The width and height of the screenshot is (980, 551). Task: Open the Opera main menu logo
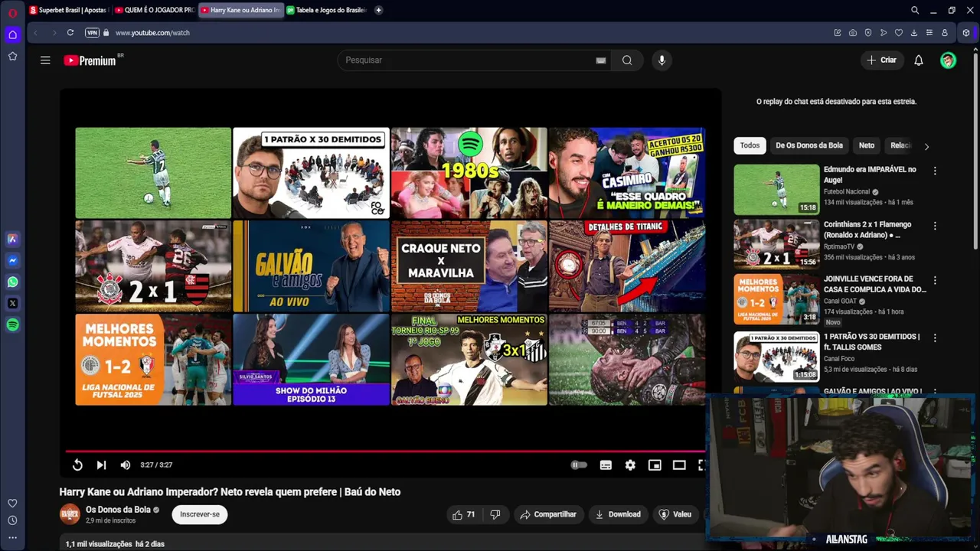click(x=12, y=11)
